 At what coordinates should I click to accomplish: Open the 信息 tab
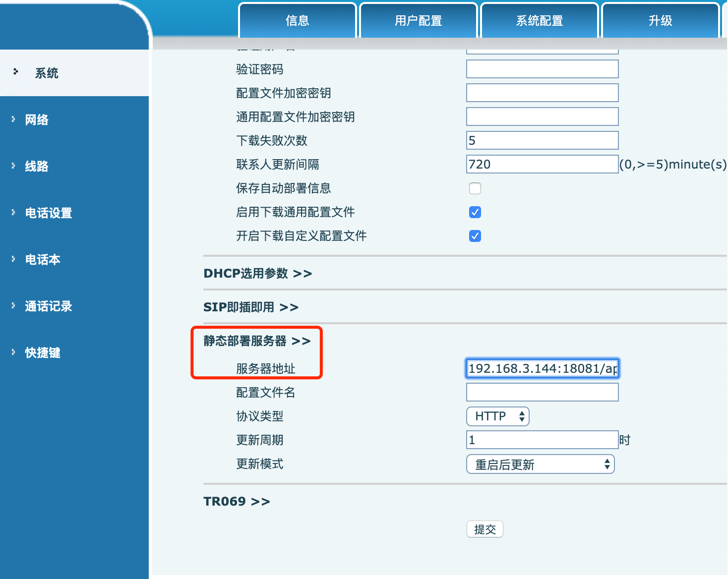click(298, 20)
